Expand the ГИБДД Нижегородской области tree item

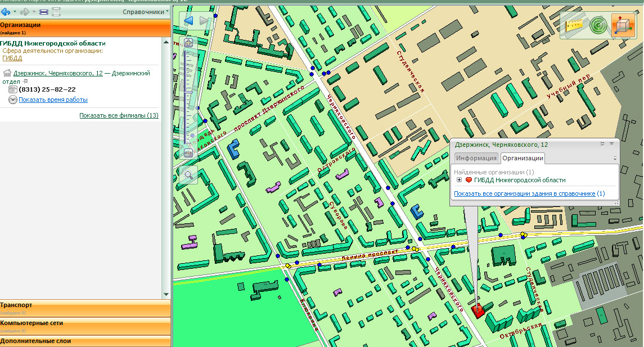click(459, 180)
